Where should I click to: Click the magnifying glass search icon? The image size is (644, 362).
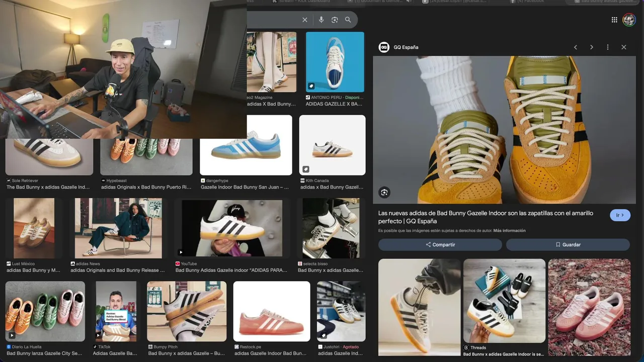coord(348,20)
